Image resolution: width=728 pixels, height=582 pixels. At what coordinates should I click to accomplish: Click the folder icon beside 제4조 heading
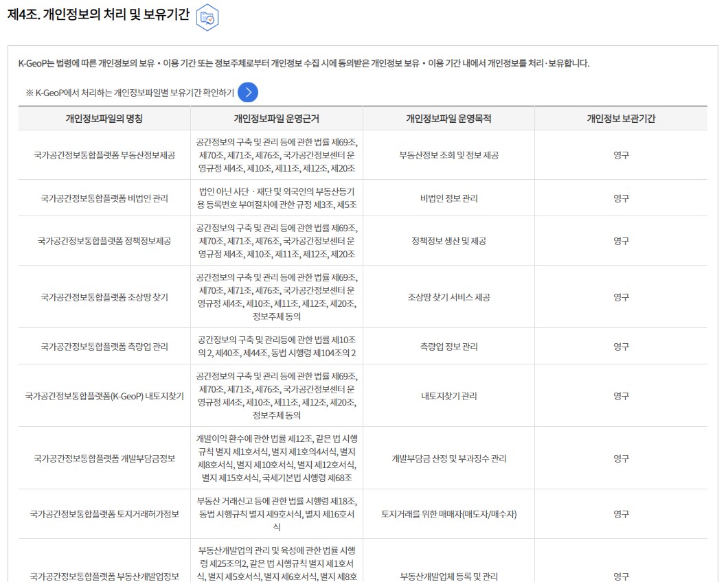(207, 18)
